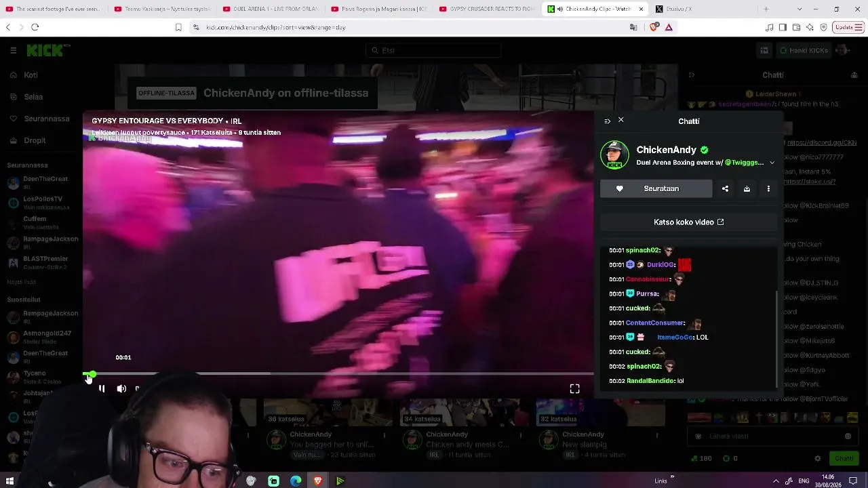Open the icon button left of Hanki KICKs

[764, 50]
